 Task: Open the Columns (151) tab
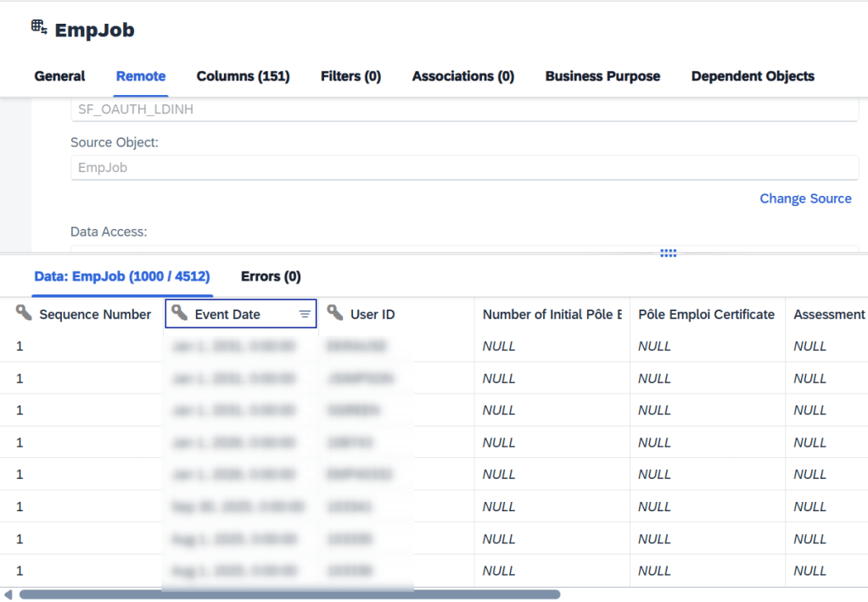point(243,76)
